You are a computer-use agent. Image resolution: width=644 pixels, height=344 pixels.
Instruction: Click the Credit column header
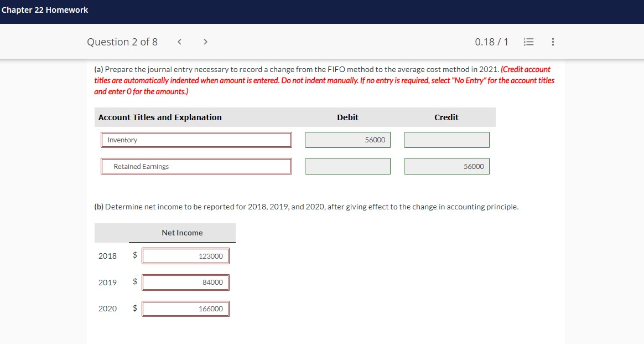(446, 117)
